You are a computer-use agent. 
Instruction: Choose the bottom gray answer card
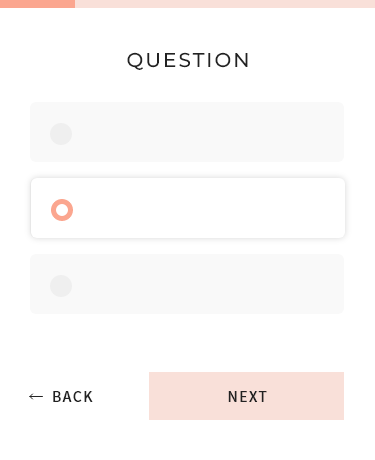pos(187,284)
